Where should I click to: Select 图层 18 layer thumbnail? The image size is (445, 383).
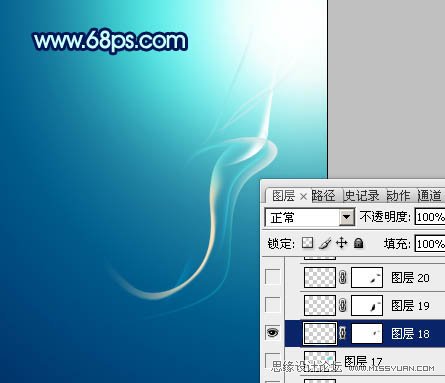(320, 333)
